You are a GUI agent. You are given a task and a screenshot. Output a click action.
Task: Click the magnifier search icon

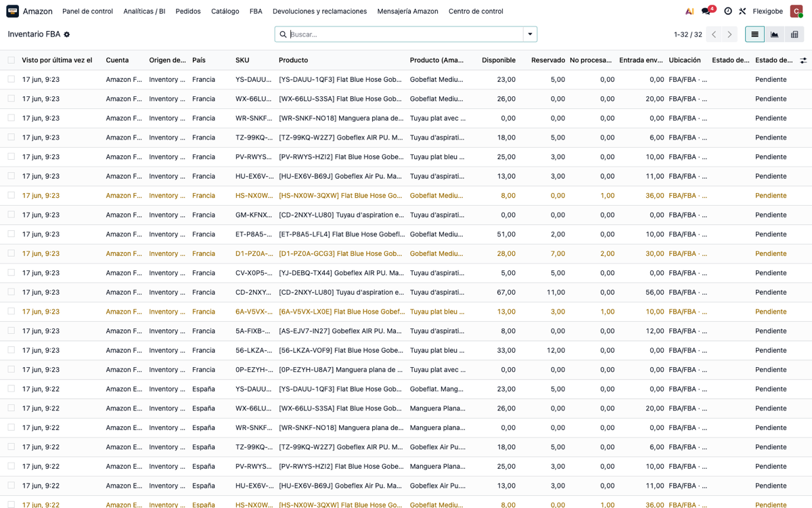[x=283, y=35]
